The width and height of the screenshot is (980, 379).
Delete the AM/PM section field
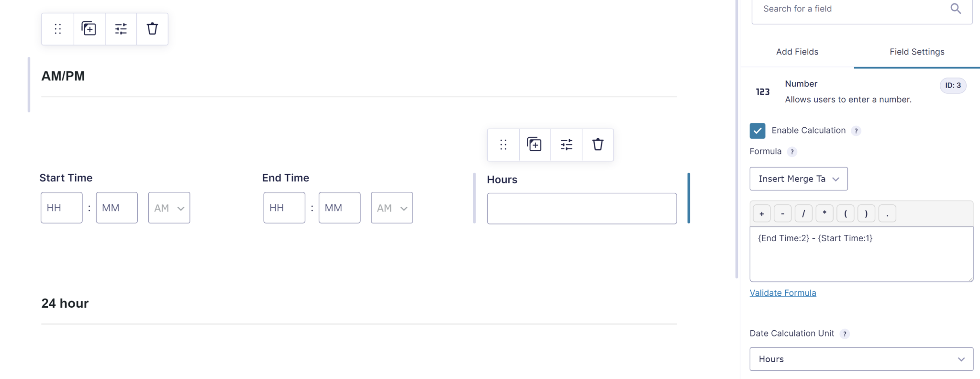point(152,29)
